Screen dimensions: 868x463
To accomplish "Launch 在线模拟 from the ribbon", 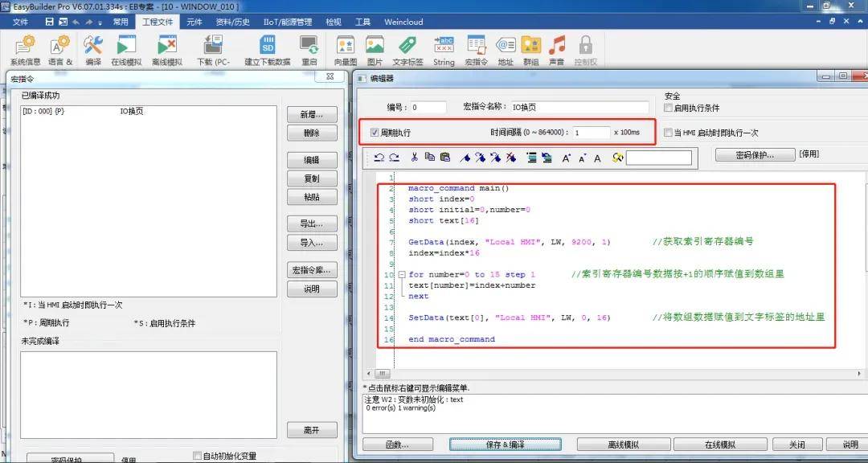I will point(126,49).
